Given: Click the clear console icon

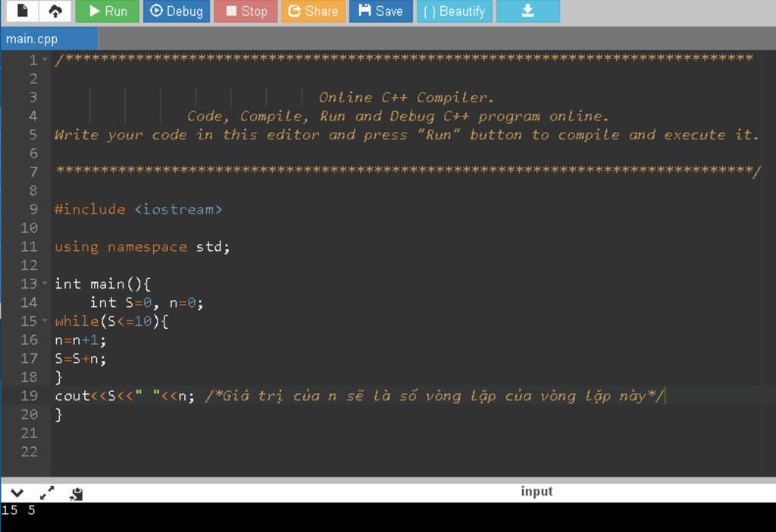Looking at the screenshot, I should tap(77, 493).
